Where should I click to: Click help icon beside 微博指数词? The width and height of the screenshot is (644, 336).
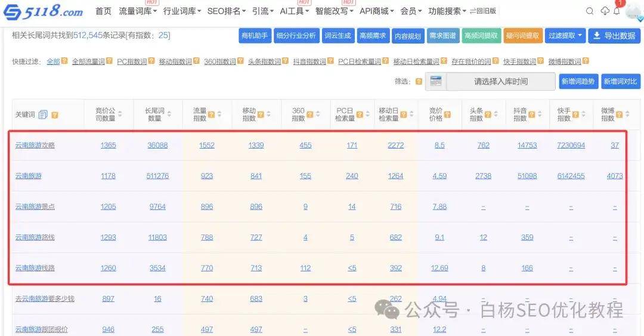tap(586, 61)
